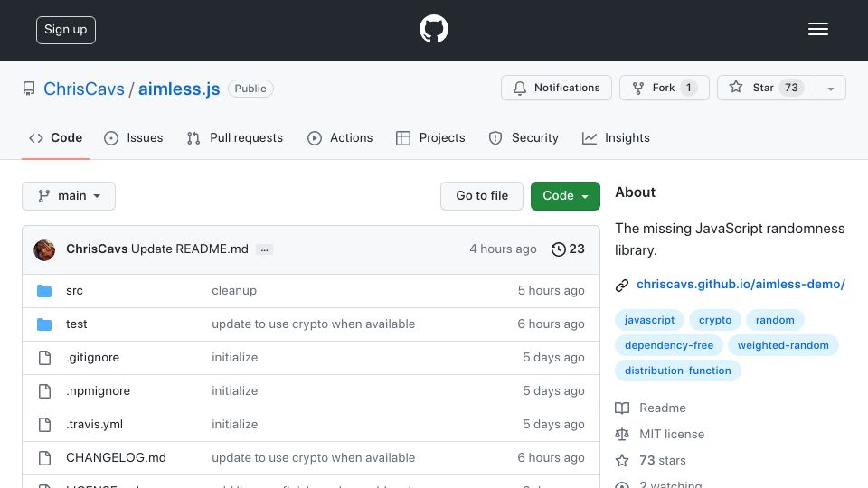Viewport: 868px width, 488px height.
Task: Click the Star count badge 73
Action: click(791, 88)
